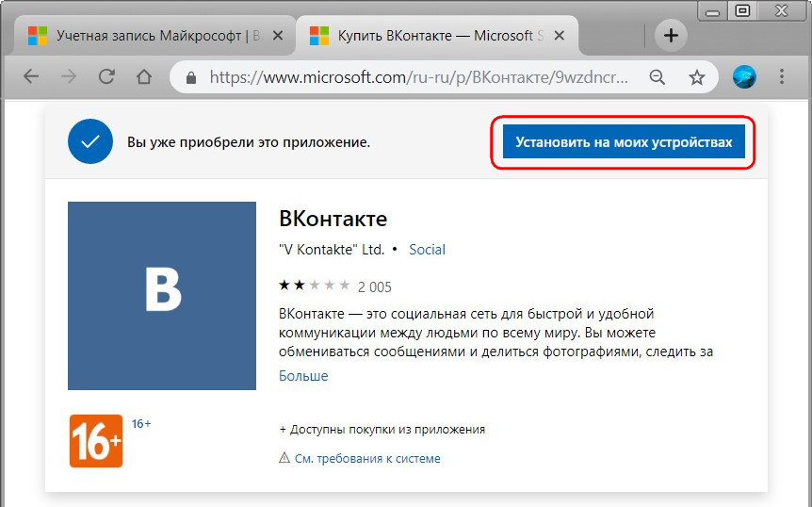
Task: Reload the page with the refresh icon
Action: tap(106, 77)
